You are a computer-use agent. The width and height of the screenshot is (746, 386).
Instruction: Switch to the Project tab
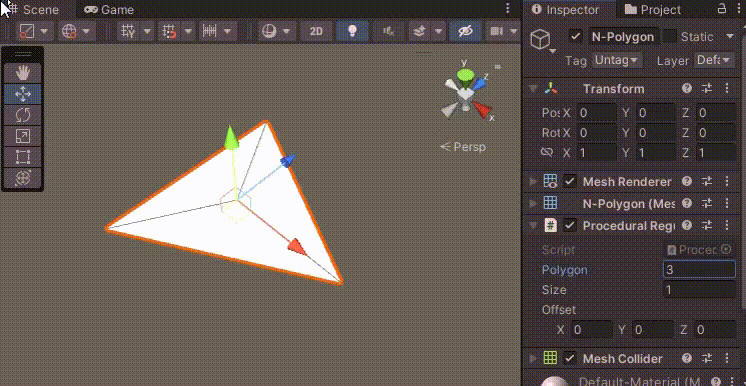pyautogui.click(x=653, y=10)
